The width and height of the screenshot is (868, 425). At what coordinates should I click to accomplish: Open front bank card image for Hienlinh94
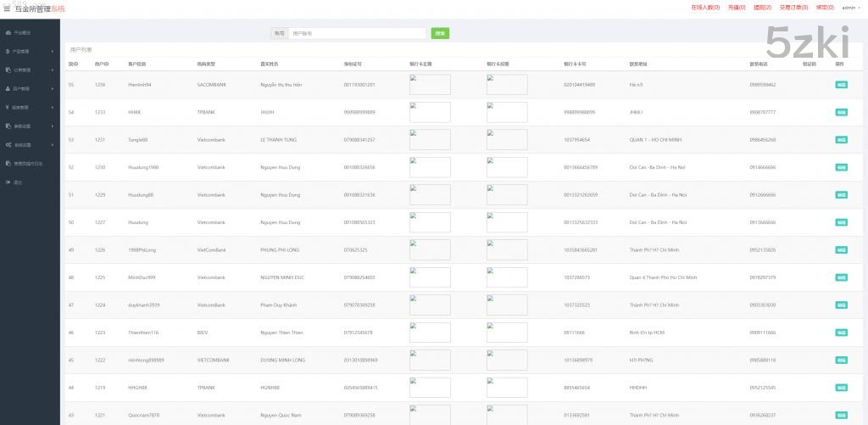click(430, 85)
